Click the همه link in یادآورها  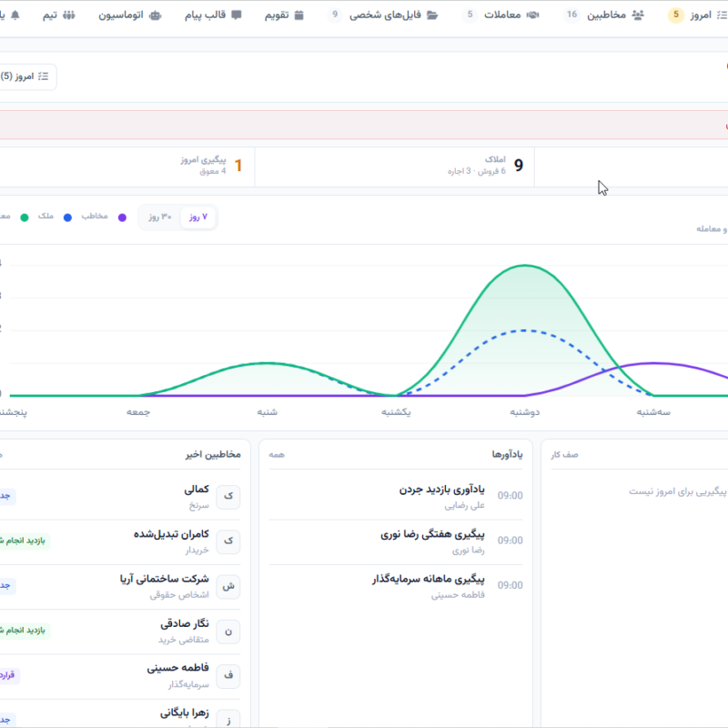pyautogui.click(x=277, y=454)
